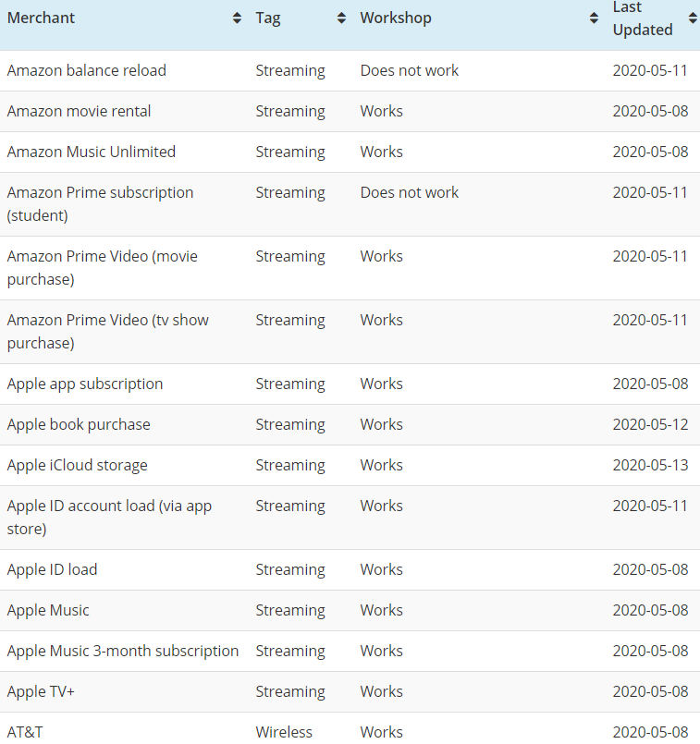700x744 pixels.
Task: Click date 2020-05-08 in AT&T row
Action: [x=650, y=732]
